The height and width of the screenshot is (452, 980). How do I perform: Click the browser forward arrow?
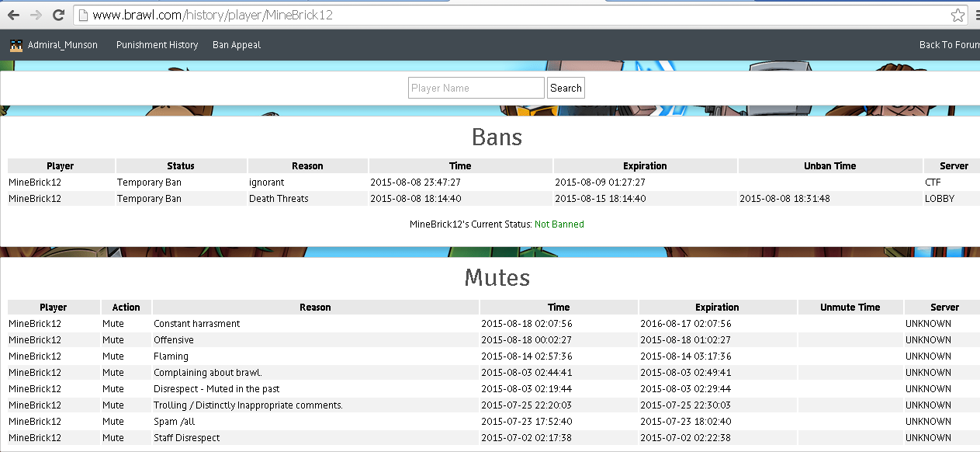click(36, 15)
